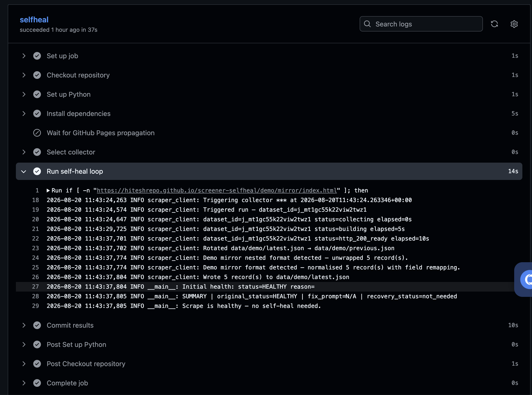Click the success check icon for Set up job

click(37, 56)
